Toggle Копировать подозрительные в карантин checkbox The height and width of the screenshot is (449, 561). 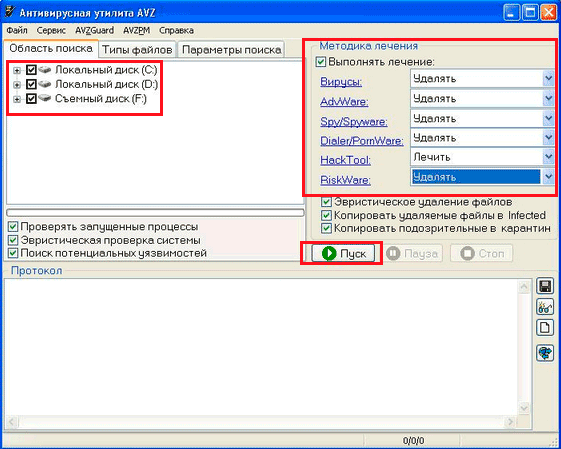click(x=326, y=228)
